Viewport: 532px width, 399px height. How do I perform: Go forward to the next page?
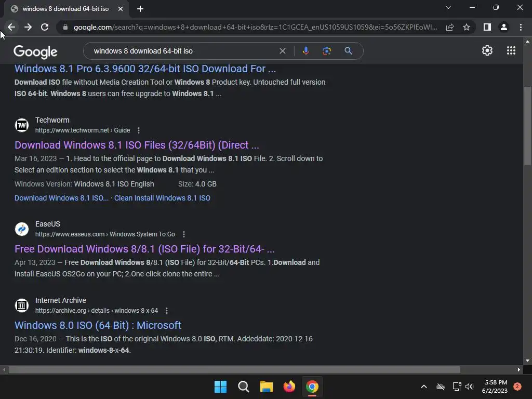28,27
